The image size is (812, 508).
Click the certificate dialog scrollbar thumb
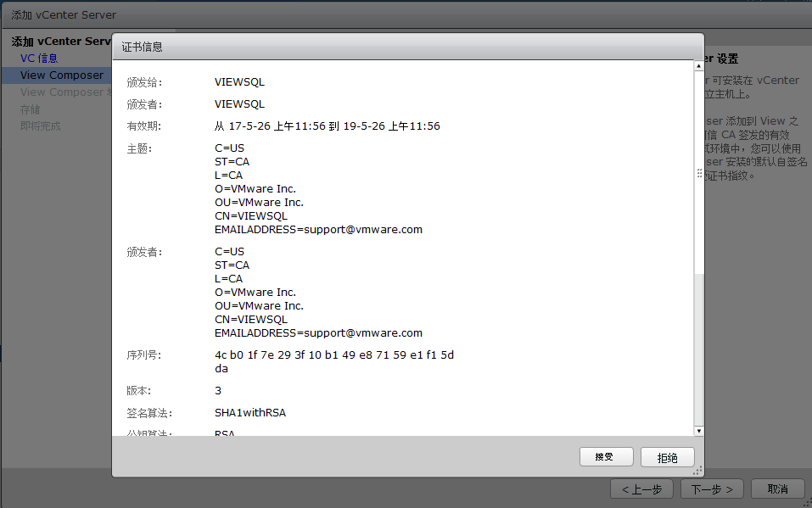pyautogui.click(x=698, y=172)
